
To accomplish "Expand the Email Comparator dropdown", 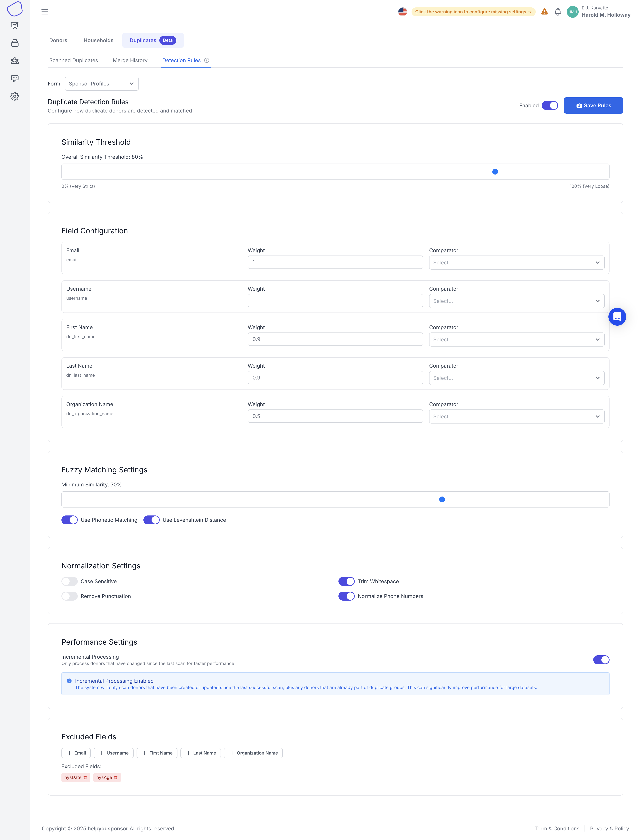I will pos(516,262).
